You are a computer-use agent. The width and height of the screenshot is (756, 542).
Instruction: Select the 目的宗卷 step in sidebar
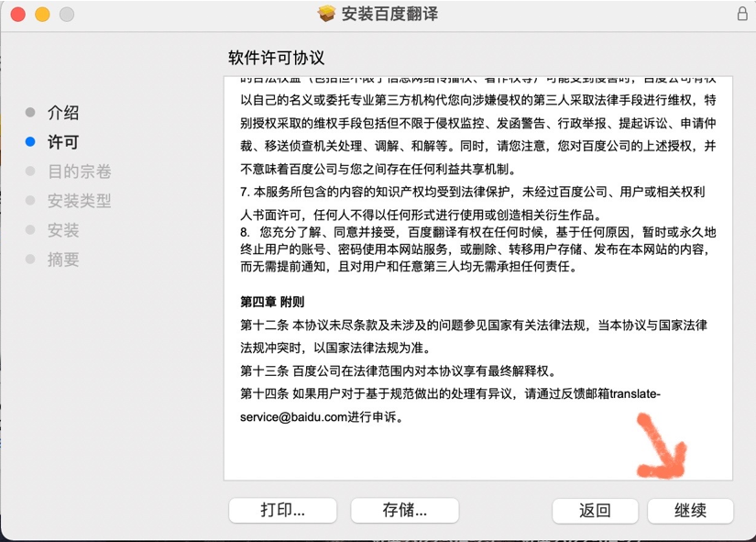pyautogui.click(x=80, y=171)
